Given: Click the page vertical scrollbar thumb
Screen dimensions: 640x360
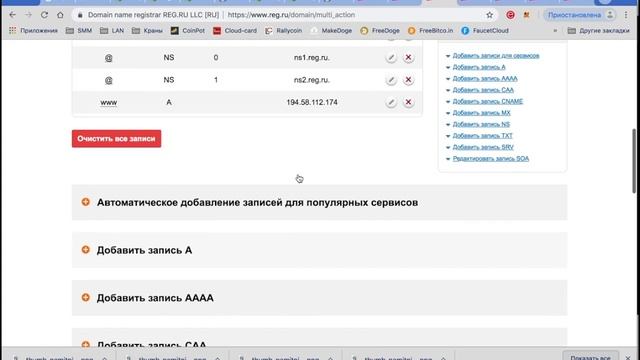Looking at the screenshot, I should pyautogui.click(x=634, y=161).
